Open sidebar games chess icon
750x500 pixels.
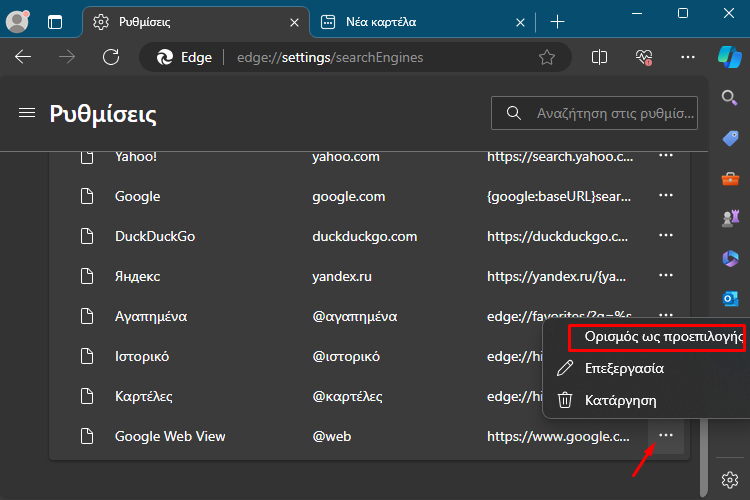tap(730, 218)
